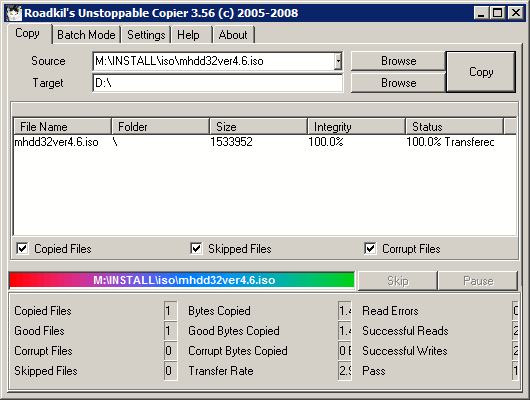The width and height of the screenshot is (530, 400).
Task: Click into the Target path field
Action: [218, 83]
